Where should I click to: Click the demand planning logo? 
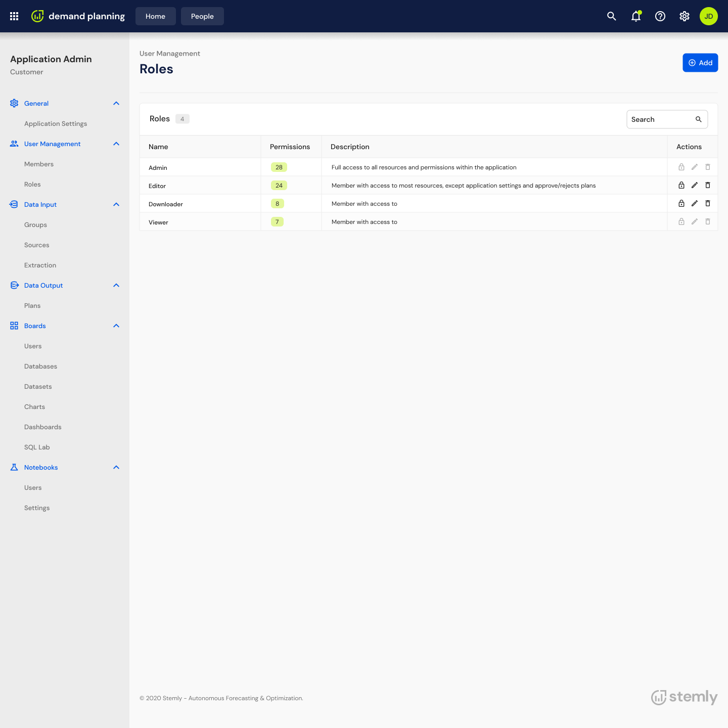tap(78, 16)
